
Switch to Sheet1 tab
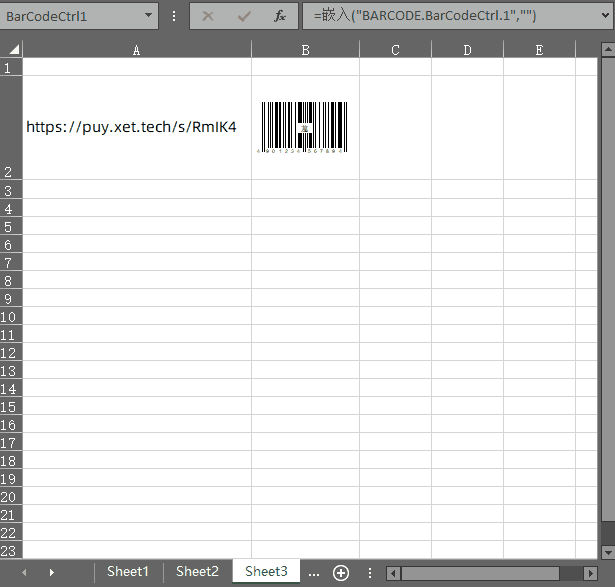coord(128,572)
